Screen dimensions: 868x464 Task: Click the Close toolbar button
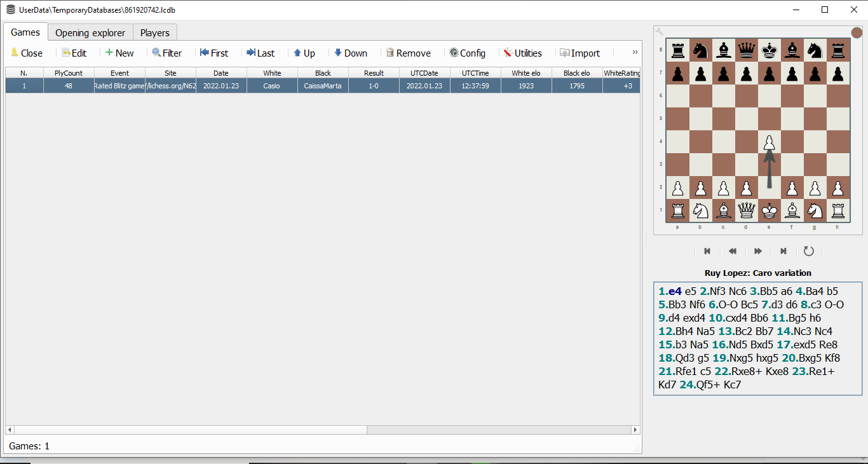pyautogui.click(x=27, y=53)
